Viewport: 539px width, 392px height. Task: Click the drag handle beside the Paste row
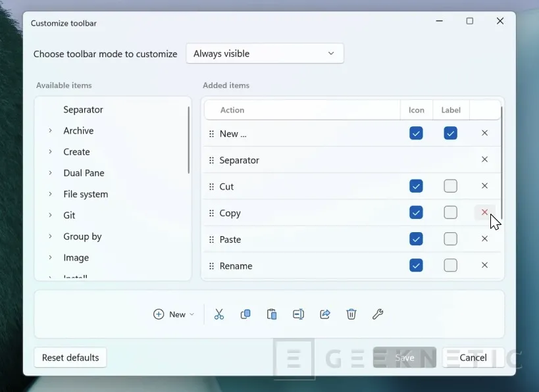pos(210,239)
